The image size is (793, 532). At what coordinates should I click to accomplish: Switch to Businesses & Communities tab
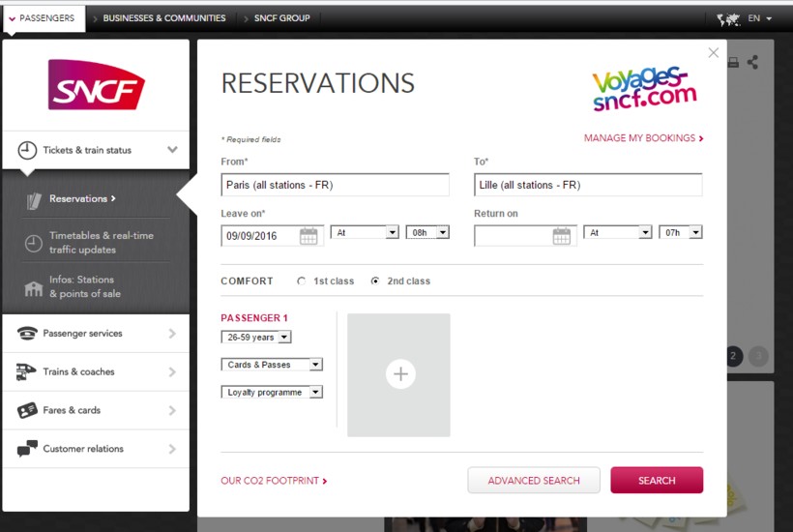pyautogui.click(x=163, y=18)
